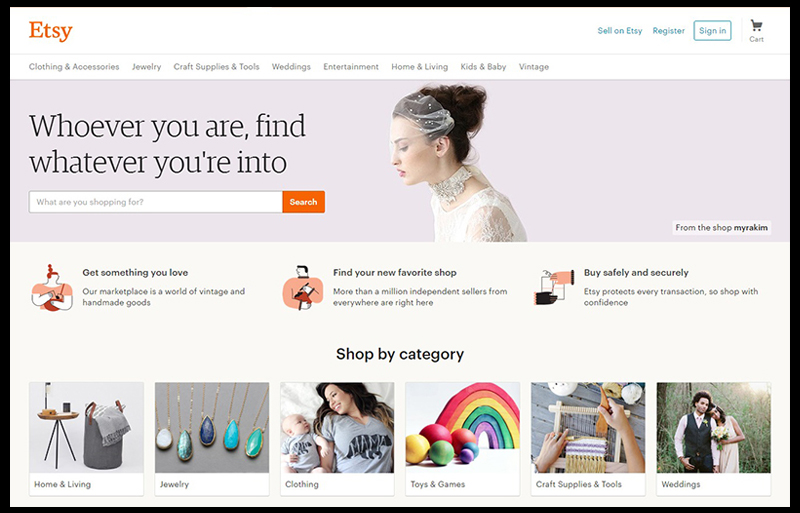Open Clothing & Accessories nav menu
Viewport: 800px width, 513px height.
pos(74,67)
